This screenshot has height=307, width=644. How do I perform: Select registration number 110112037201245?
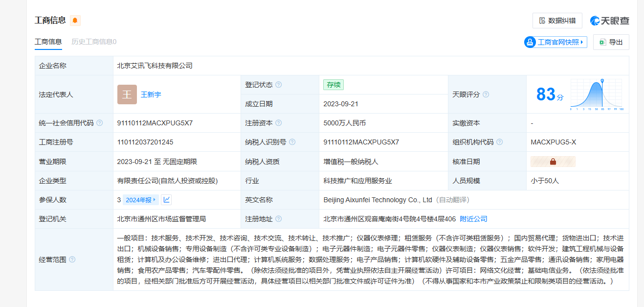145,142
